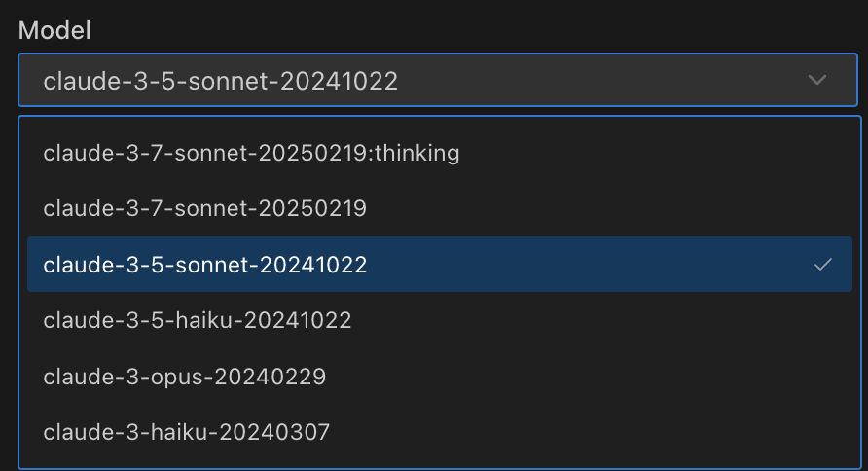Click the selected value text in combo box
The image size is (868, 471).
coord(221,80)
